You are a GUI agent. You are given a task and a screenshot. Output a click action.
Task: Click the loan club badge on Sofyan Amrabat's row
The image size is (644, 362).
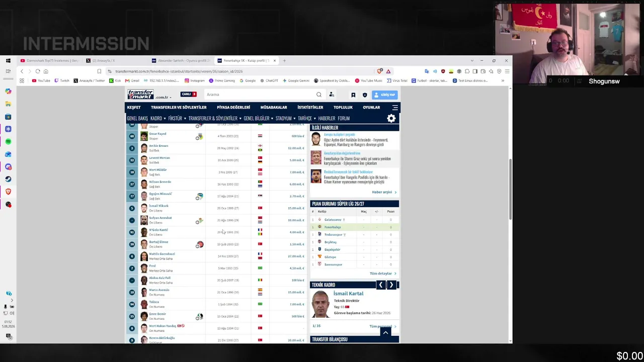(x=199, y=220)
